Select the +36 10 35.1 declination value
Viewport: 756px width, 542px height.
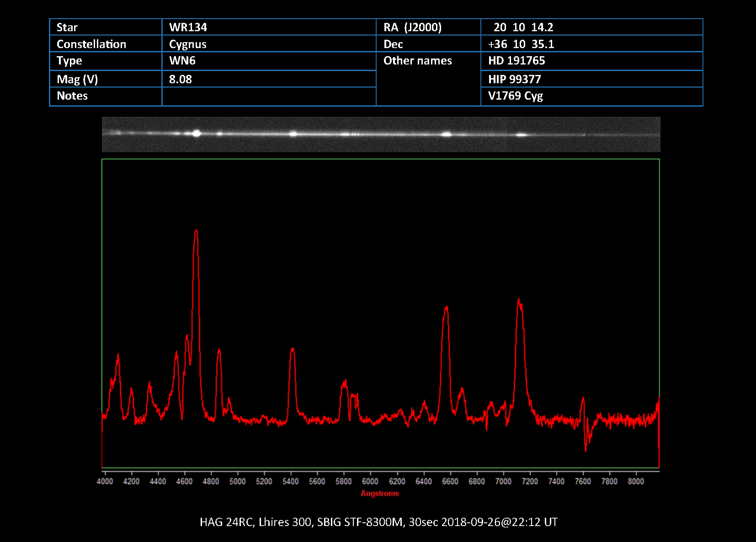[x=521, y=44]
